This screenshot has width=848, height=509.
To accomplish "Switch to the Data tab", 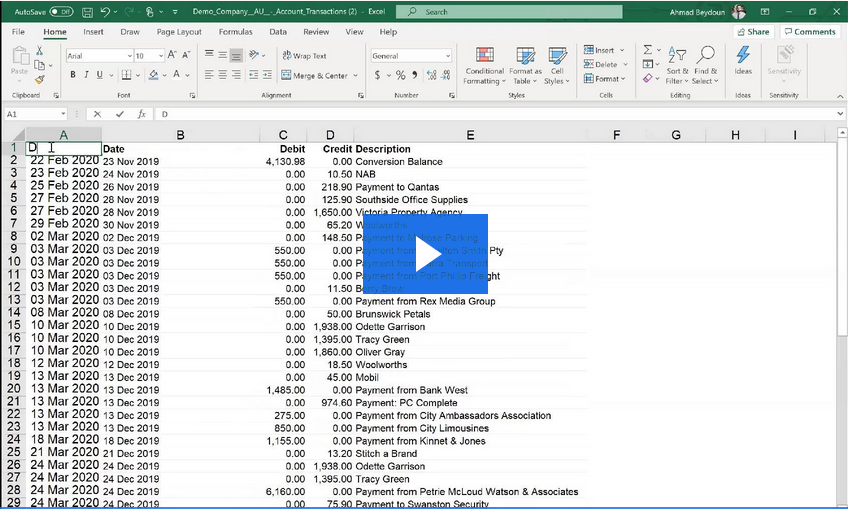I will coord(278,32).
